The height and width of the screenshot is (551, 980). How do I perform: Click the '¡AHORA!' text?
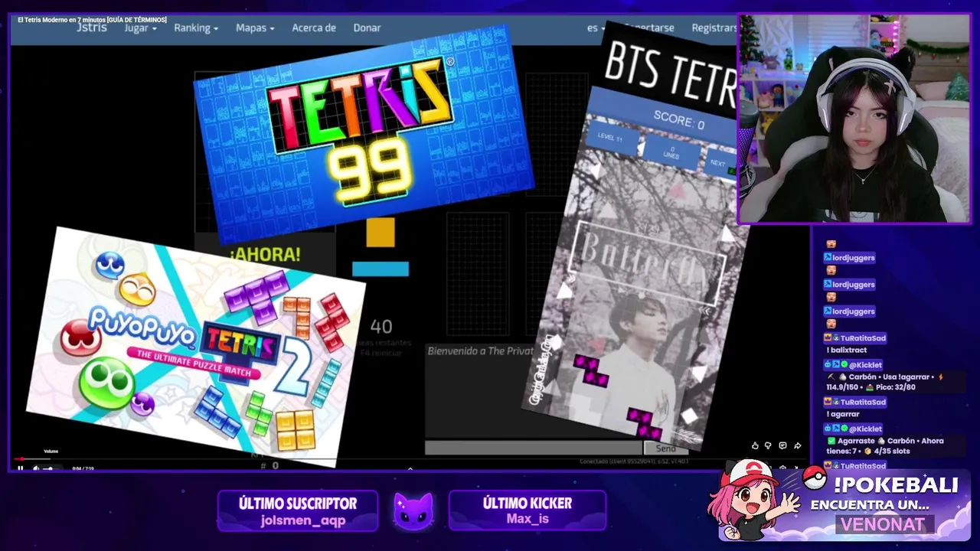tap(265, 255)
